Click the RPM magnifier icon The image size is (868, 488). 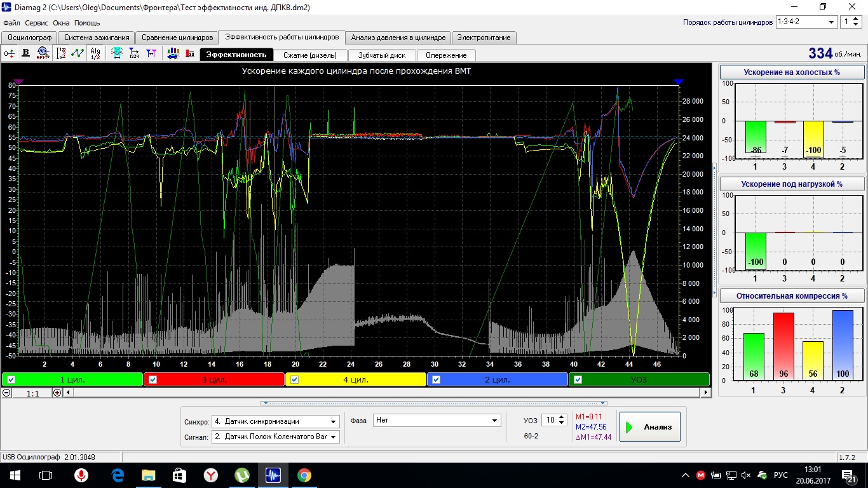point(43,54)
